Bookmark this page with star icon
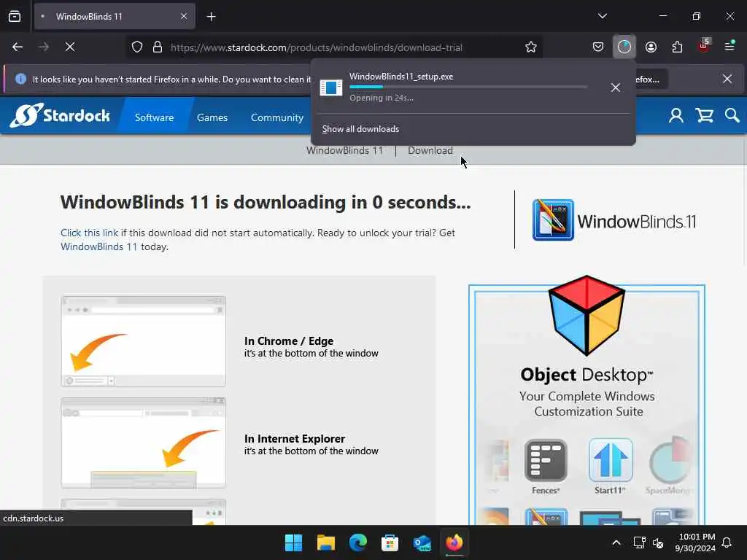 [531, 47]
